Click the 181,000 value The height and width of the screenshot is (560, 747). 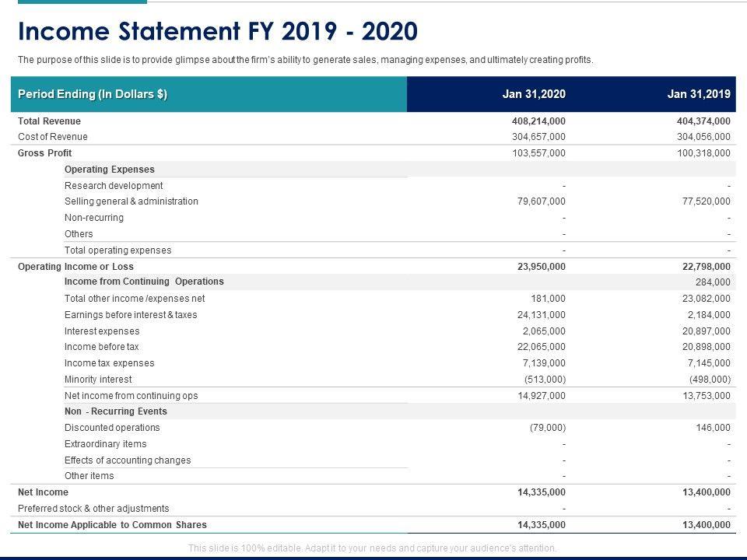coord(548,298)
